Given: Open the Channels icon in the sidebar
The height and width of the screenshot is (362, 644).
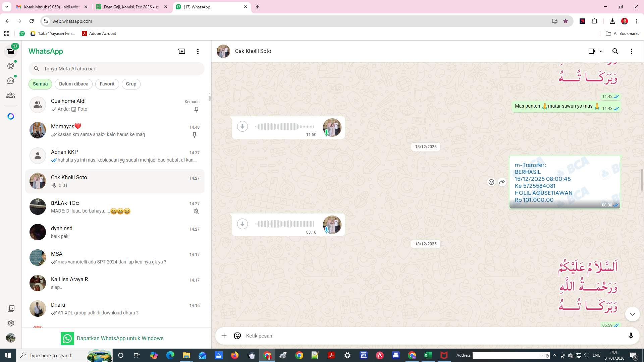Looking at the screenshot, I should (x=11, y=80).
